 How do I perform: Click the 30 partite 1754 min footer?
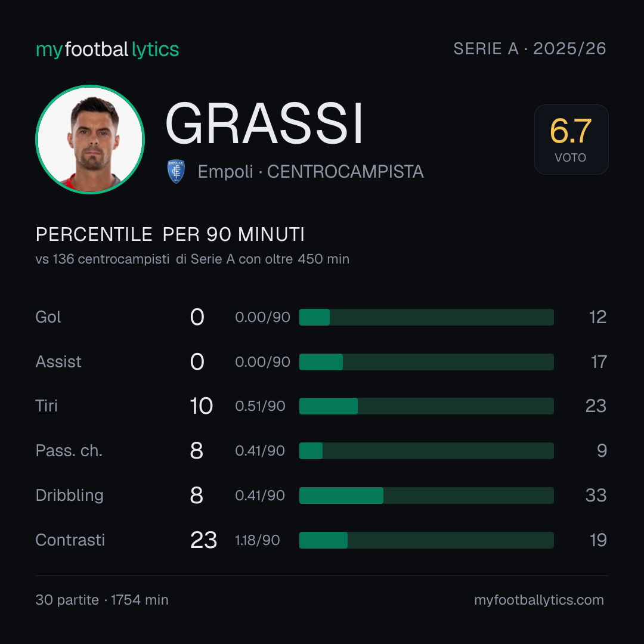click(102, 600)
